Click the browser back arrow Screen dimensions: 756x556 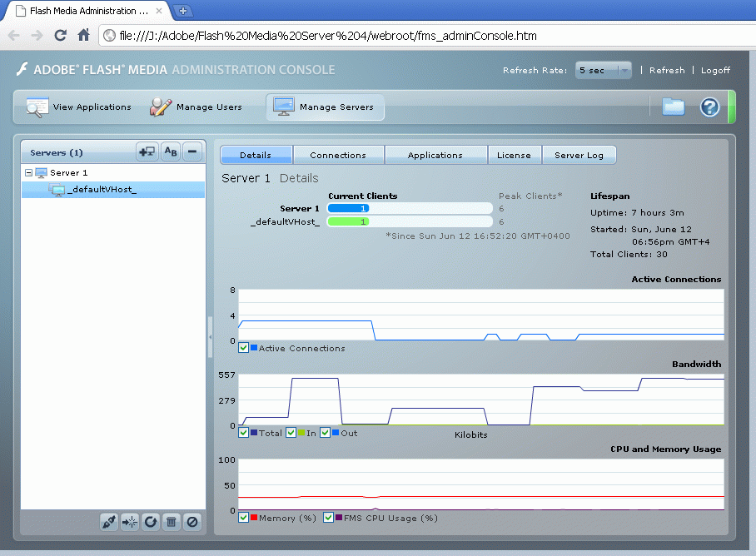click(x=14, y=35)
